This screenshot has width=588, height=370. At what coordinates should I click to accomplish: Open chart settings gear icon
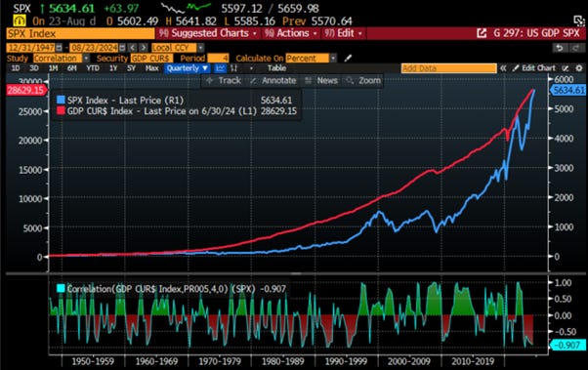pyautogui.click(x=579, y=68)
